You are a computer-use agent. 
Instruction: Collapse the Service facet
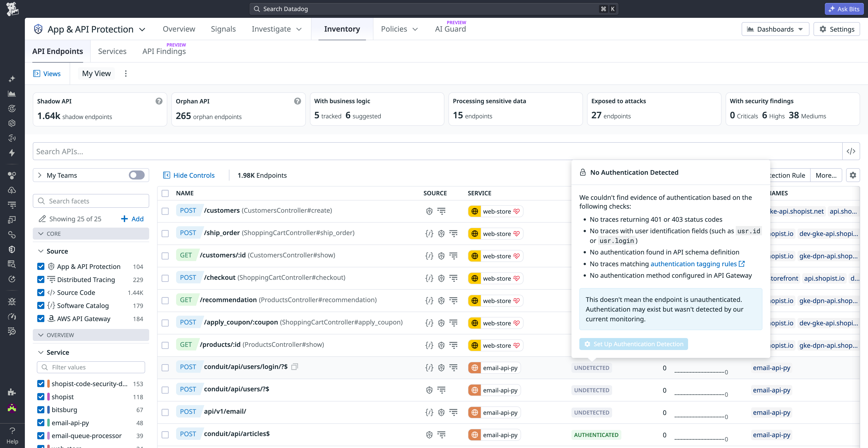[x=41, y=352]
